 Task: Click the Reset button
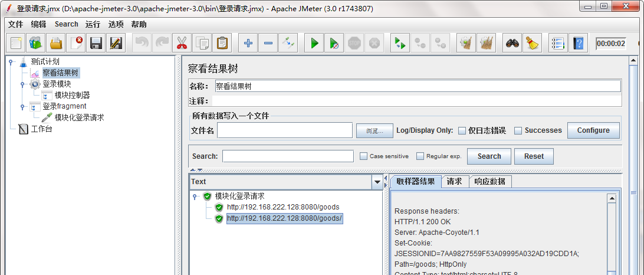click(534, 156)
